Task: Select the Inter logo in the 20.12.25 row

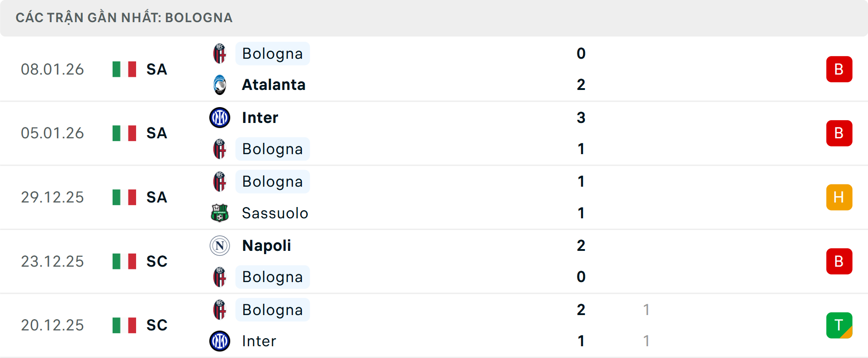Action: coord(220,341)
